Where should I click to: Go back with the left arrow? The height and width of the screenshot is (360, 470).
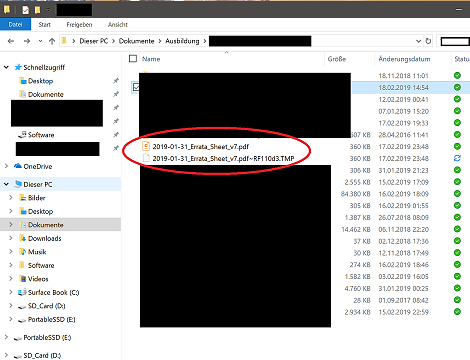pyautogui.click(x=11, y=41)
